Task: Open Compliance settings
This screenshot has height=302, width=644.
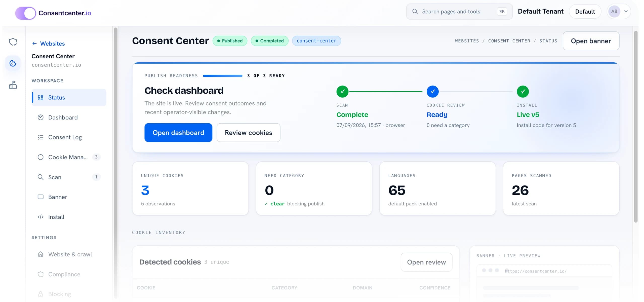Action: pos(69,274)
